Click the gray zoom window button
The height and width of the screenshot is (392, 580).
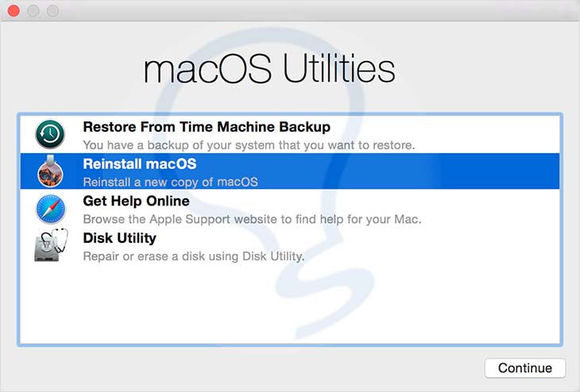[x=53, y=11]
